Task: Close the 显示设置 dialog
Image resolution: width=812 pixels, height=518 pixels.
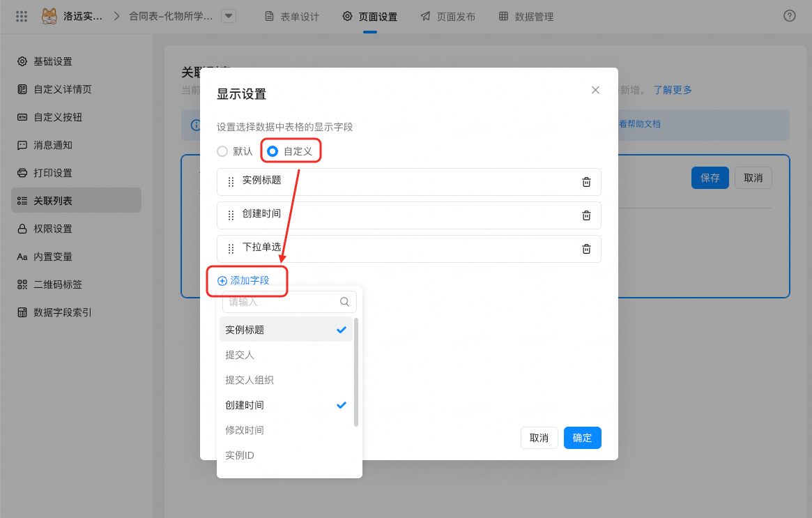Action: (595, 90)
